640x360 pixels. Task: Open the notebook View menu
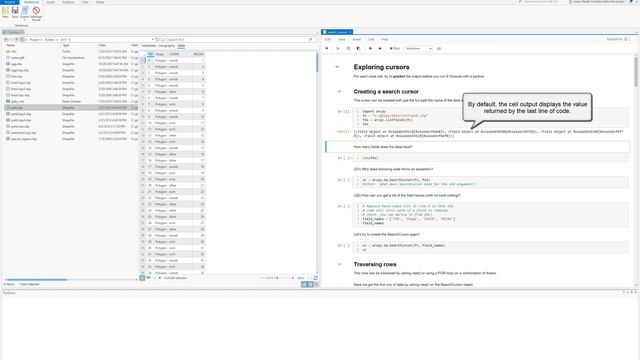click(x=342, y=40)
